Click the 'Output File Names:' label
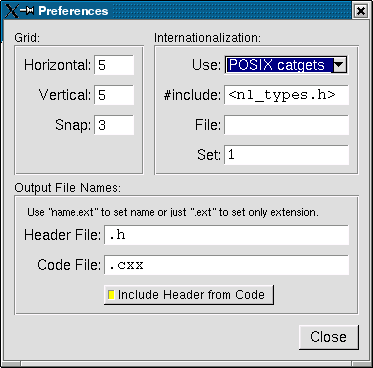Screen dimensions: 373x368 coord(67,188)
